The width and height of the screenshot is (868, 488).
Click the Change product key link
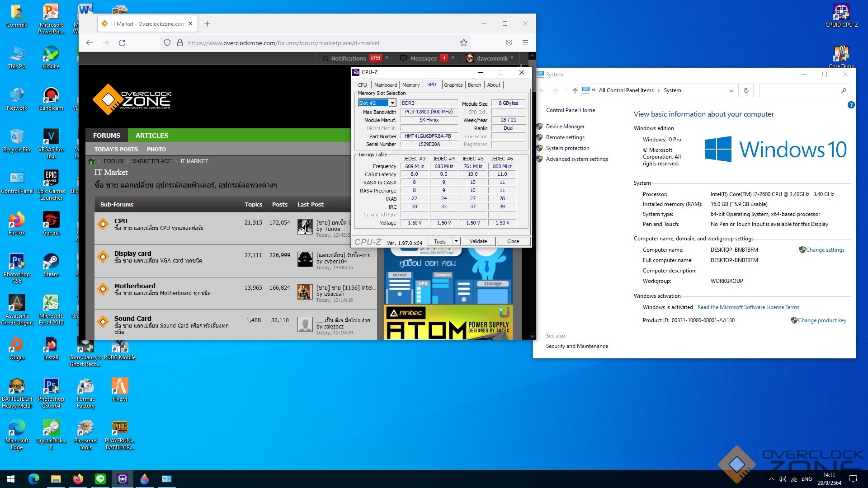pos(821,320)
